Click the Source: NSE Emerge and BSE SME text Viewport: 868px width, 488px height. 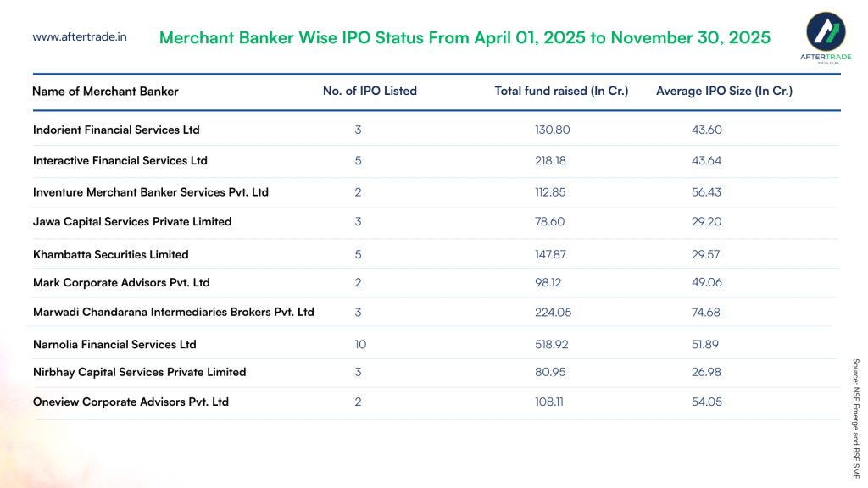point(856,419)
